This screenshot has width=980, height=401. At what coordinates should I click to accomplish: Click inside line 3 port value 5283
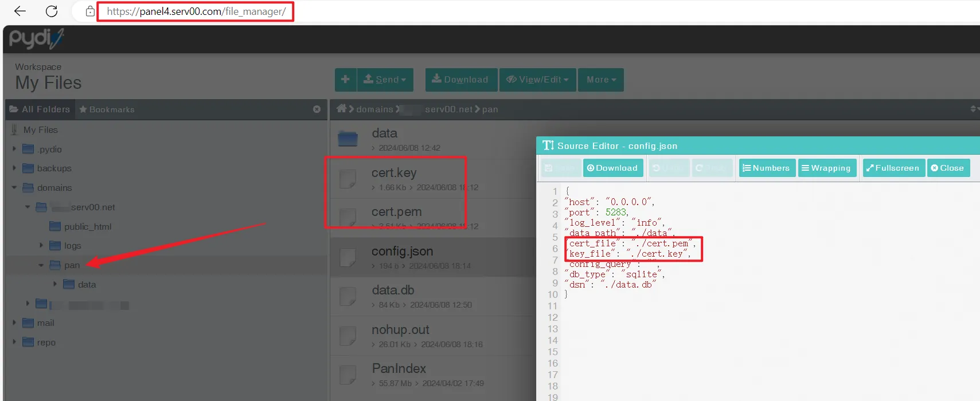point(616,213)
